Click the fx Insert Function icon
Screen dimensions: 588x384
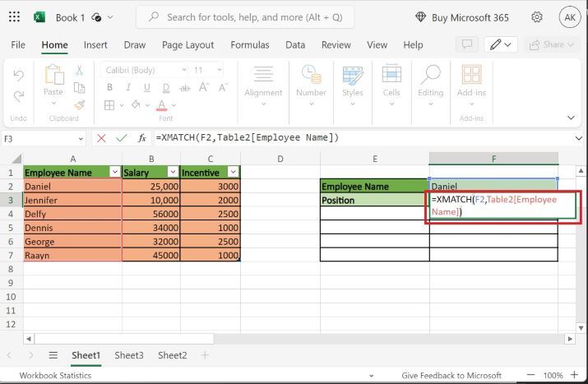[141, 138]
